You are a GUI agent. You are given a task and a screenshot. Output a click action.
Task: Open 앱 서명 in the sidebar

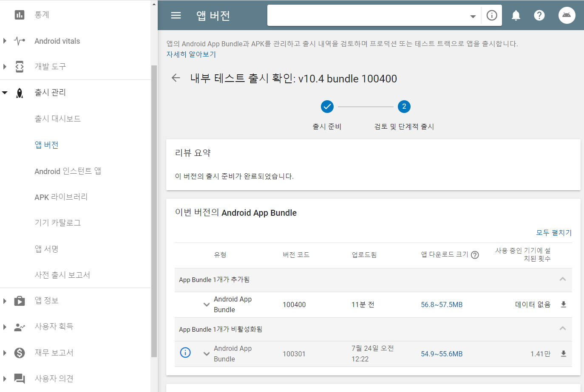[x=46, y=249]
